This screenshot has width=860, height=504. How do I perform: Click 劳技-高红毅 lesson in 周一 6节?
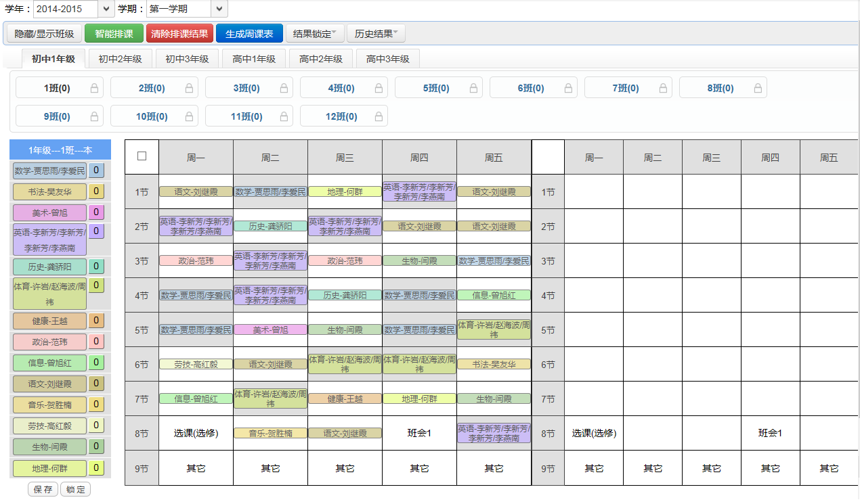pyautogui.click(x=196, y=364)
